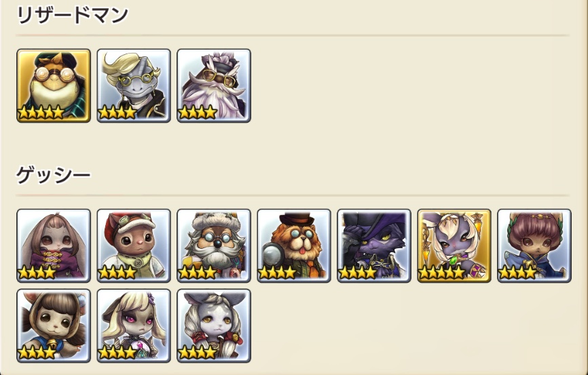Click the stars on the laurel wreath Gessy

517,273
